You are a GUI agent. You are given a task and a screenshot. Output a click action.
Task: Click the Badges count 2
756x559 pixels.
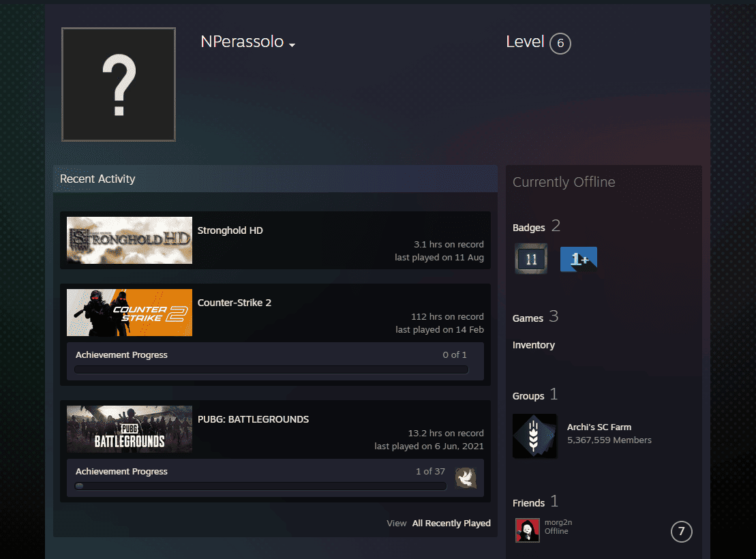556,226
